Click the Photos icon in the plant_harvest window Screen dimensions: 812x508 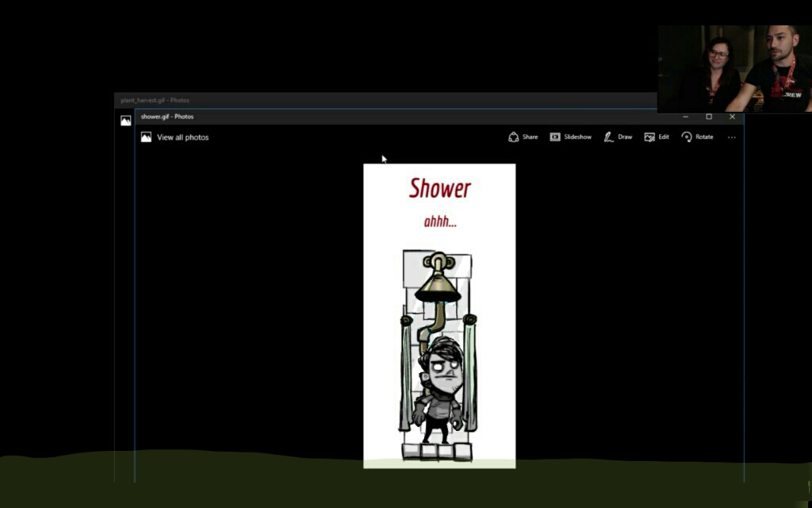tap(125, 121)
